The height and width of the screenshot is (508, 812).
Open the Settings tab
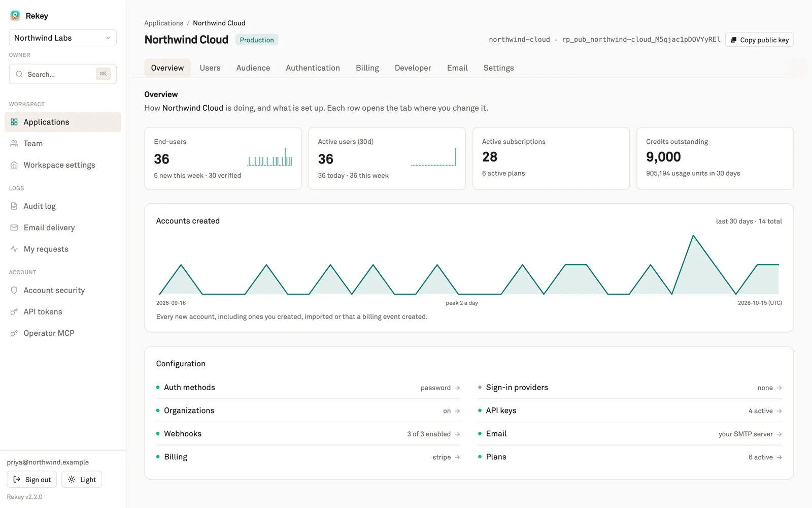click(x=498, y=68)
